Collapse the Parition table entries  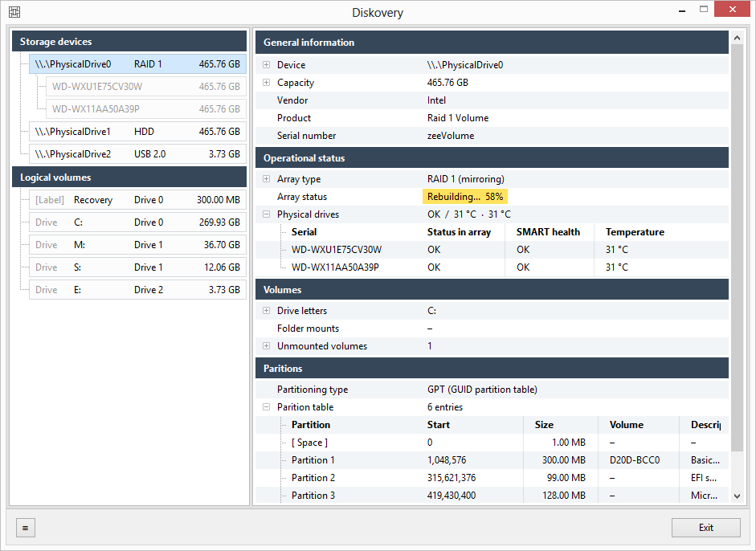click(266, 407)
